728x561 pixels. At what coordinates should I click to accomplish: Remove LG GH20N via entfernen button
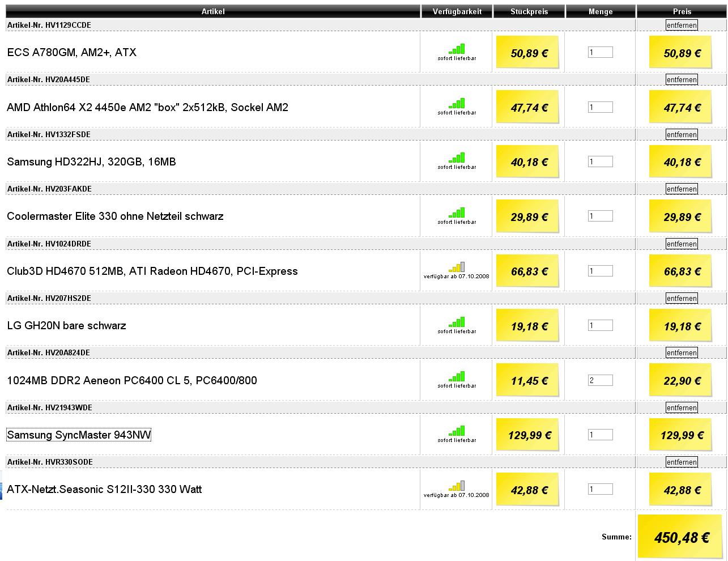click(682, 298)
